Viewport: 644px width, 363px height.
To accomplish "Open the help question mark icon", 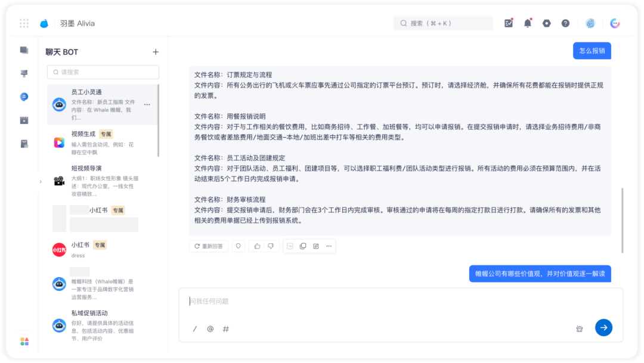I will (565, 23).
